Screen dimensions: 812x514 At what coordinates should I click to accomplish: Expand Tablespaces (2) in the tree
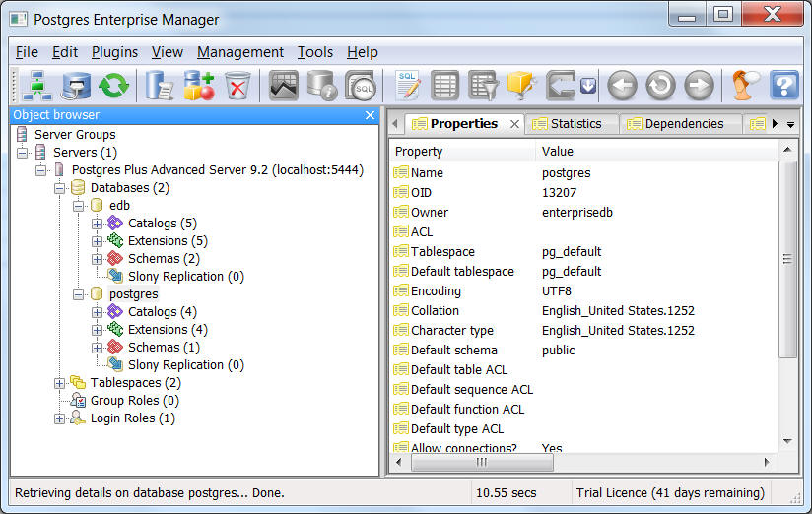60,383
